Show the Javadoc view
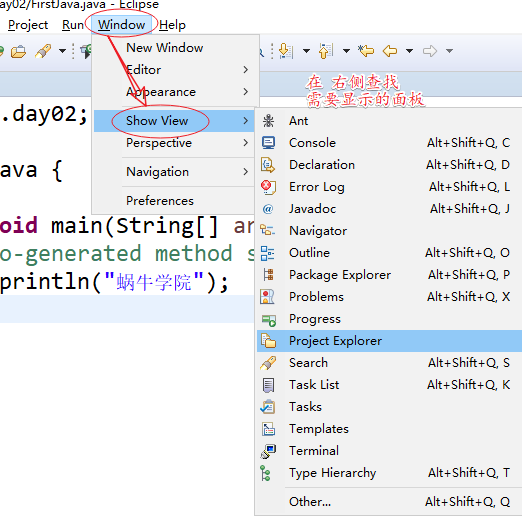Screen dimensions: 522x518 (389, 209)
